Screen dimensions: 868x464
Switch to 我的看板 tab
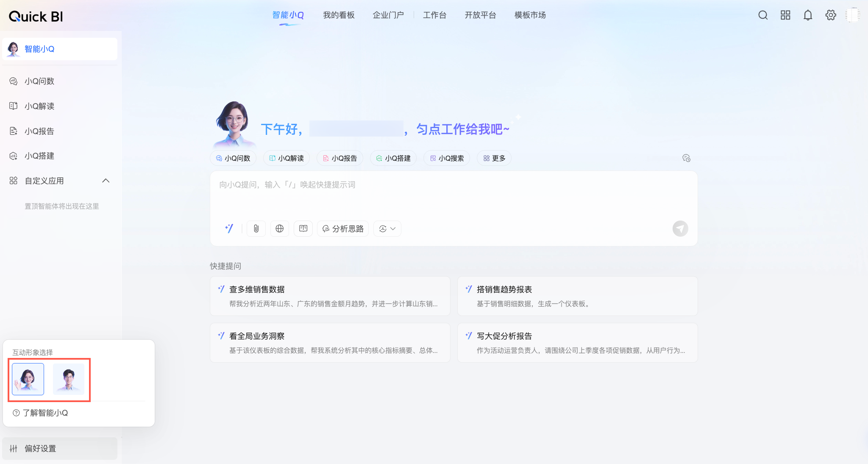click(x=339, y=15)
